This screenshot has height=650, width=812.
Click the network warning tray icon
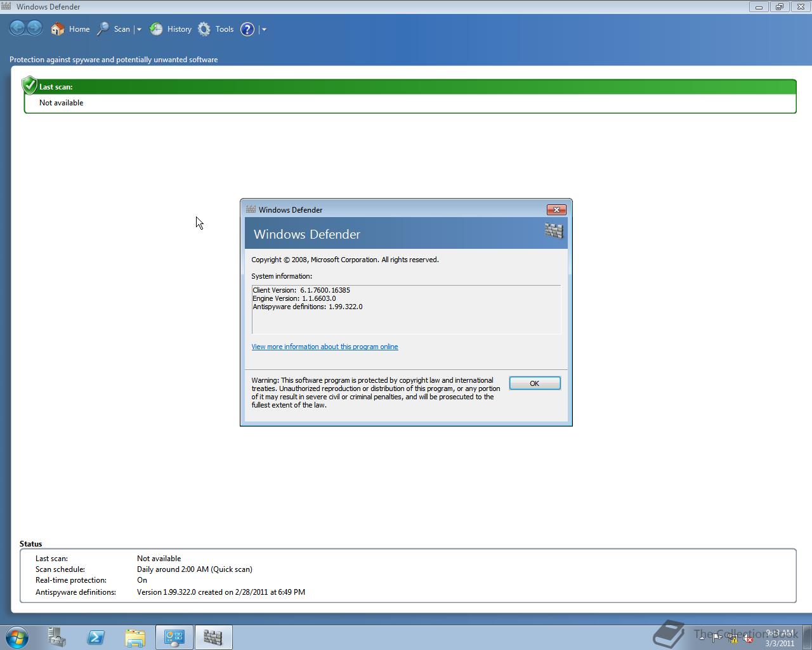click(733, 638)
